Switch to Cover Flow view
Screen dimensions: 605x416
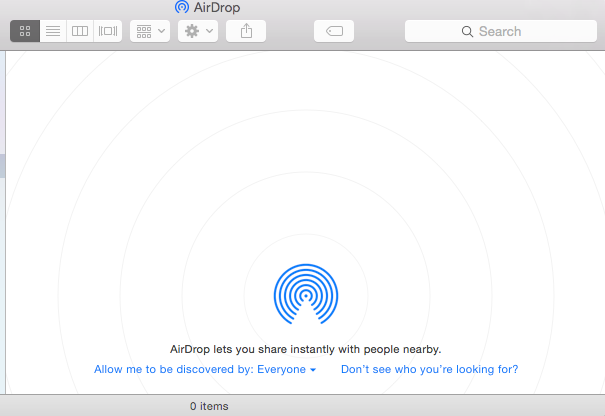(x=108, y=31)
